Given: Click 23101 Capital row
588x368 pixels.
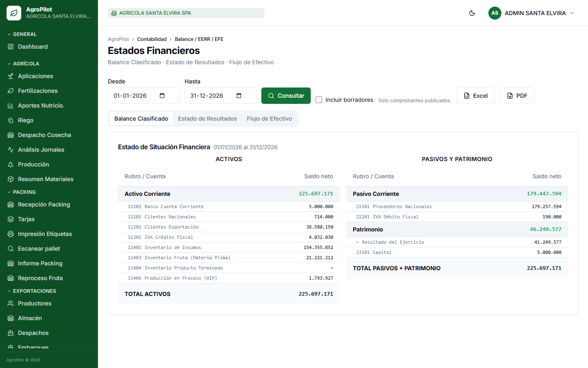Looking at the screenshot, I should 457,252.
